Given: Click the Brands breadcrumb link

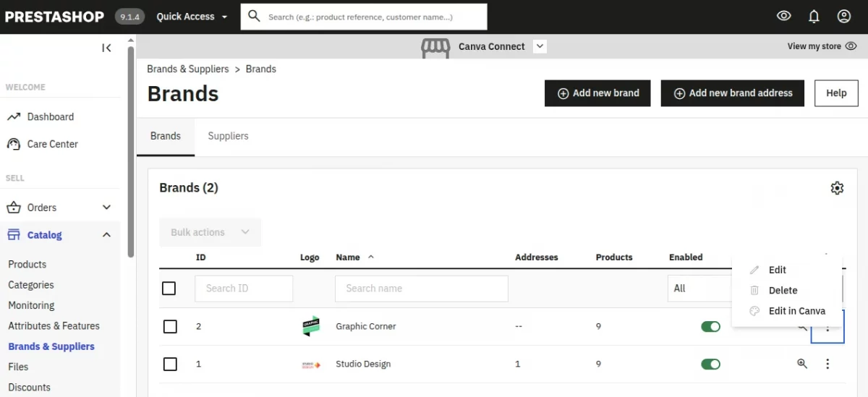Looking at the screenshot, I should coord(261,69).
